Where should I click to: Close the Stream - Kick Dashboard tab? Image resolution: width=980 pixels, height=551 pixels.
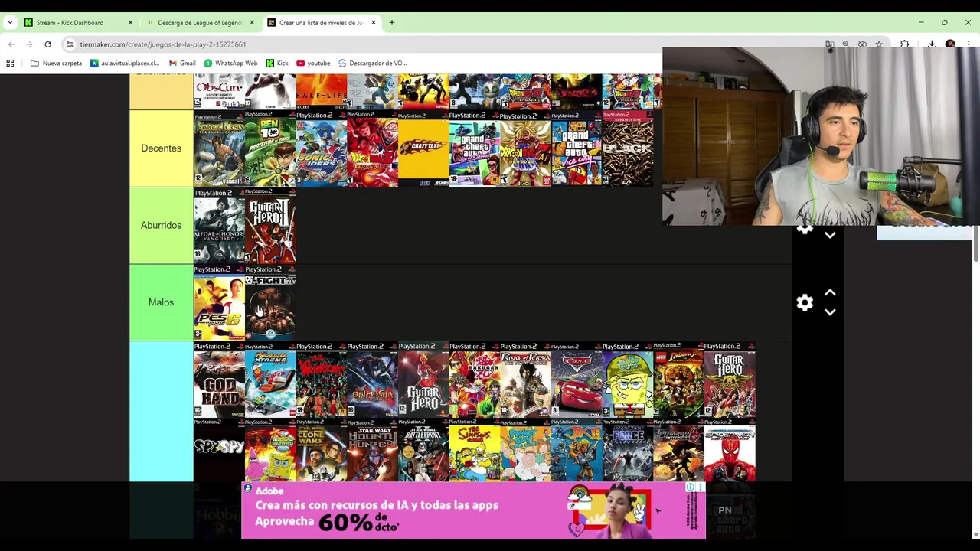pyautogui.click(x=130, y=22)
